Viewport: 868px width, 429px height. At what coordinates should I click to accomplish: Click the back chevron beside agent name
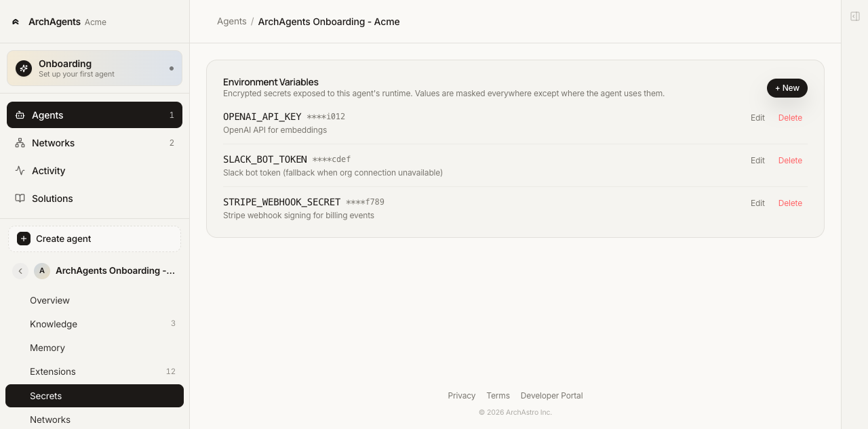coord(20,271)
